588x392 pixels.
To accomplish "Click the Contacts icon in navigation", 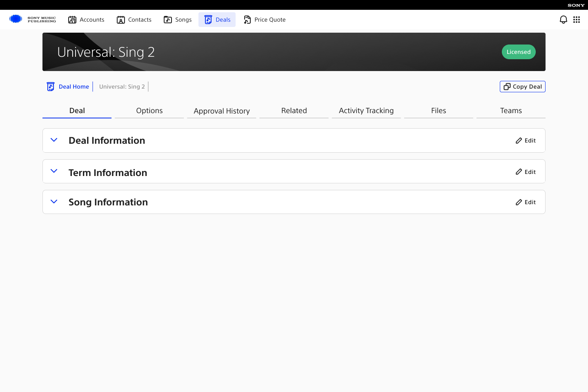I will click(x=121, y=20).
